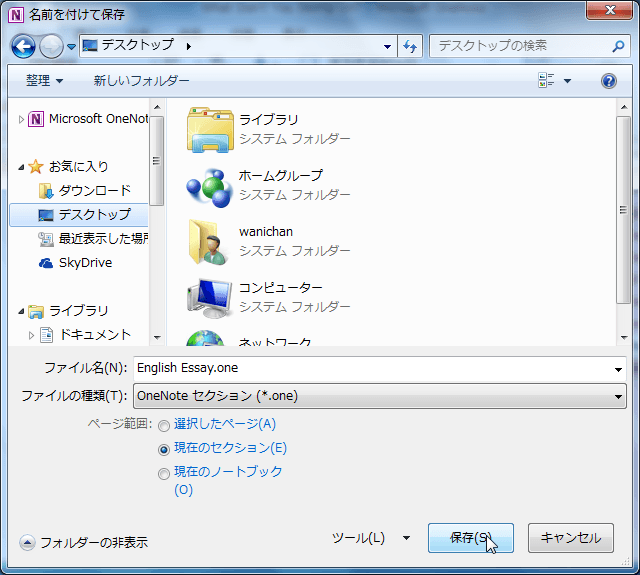Click フォルダーの非表示 to hide folders
Screen dimensions: 640x575
[x=84, y=543]
